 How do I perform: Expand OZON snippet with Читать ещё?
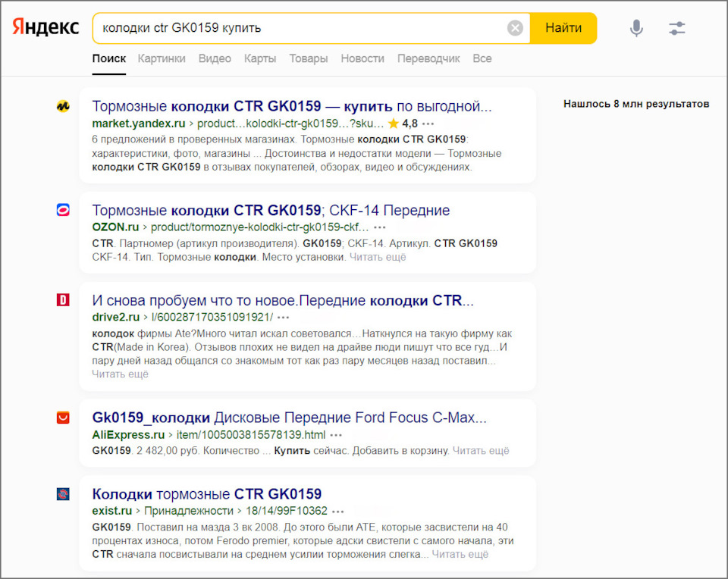coord(378,257)
